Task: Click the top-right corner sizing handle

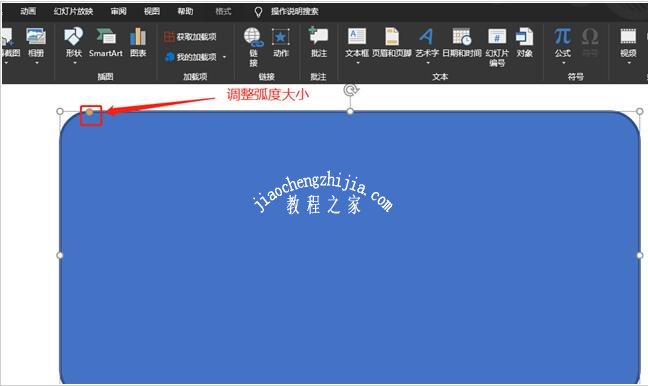Action: point(639,111)
